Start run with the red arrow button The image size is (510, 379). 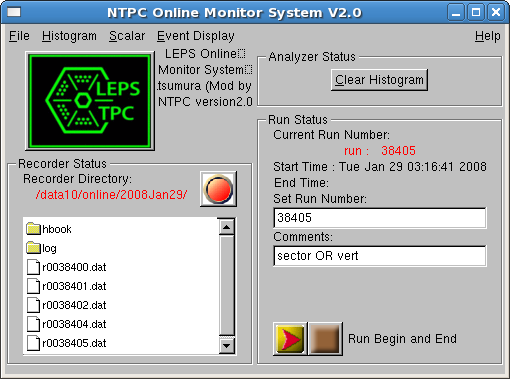coord(290,339)
